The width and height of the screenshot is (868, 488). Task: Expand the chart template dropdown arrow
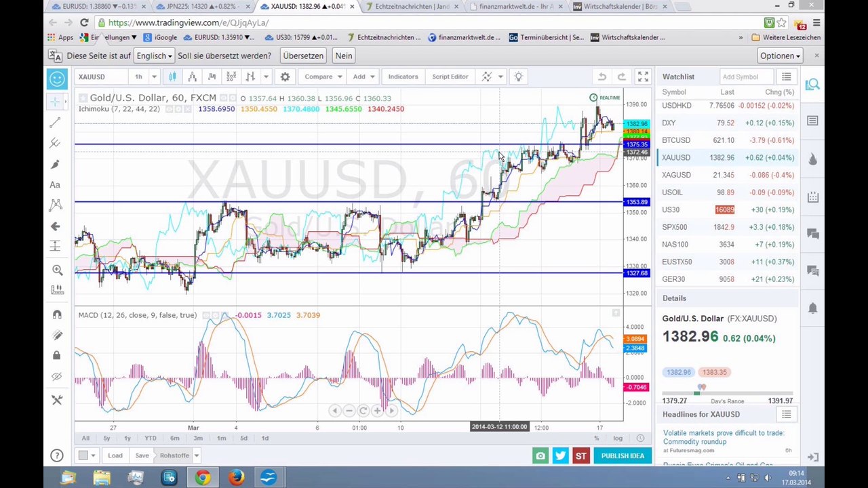click(x=500, y=77)
